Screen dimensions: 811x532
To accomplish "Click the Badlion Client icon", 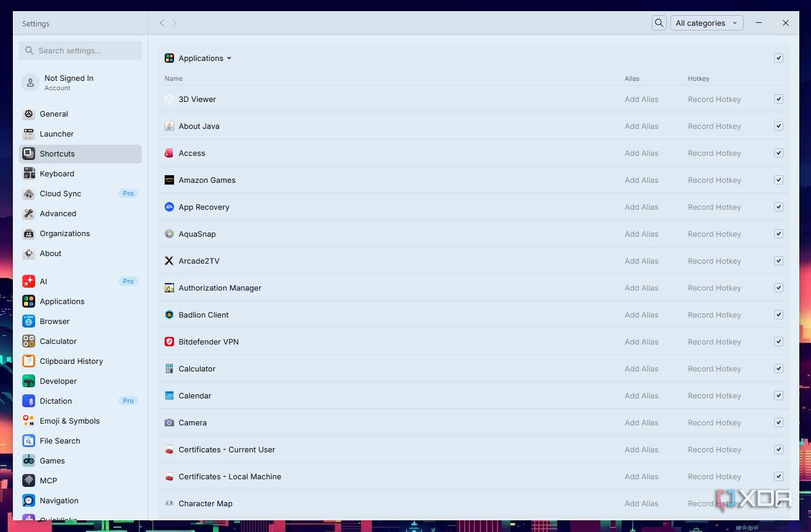I will click(x=169, y=315).
